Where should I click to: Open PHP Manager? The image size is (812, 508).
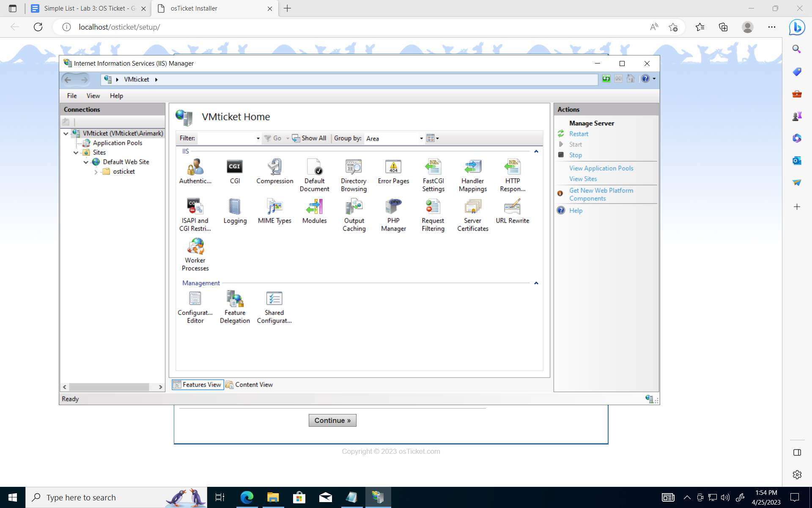(393, 215)
